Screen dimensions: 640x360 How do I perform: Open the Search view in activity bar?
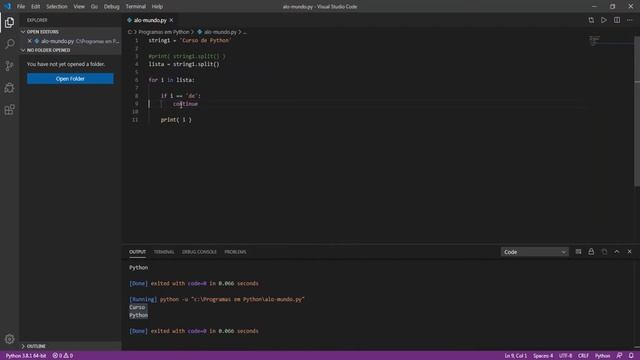tap(9, 44)
